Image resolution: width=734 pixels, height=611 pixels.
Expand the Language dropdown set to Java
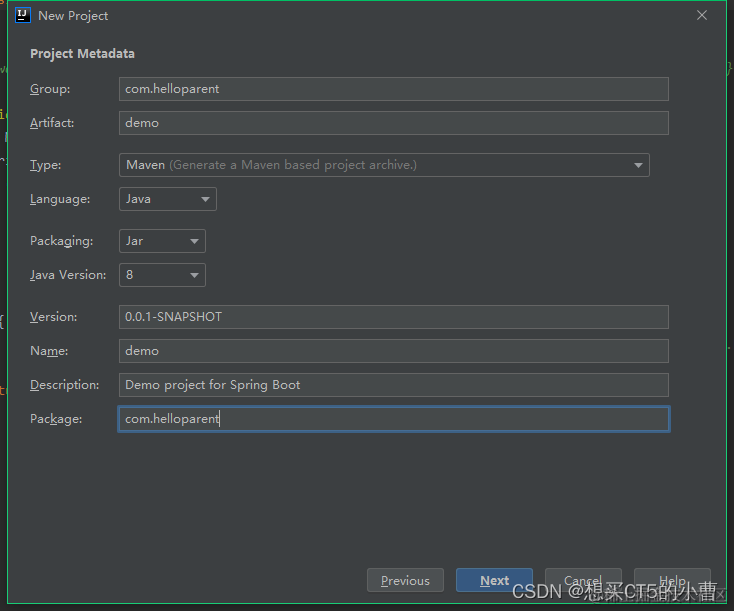pyautogui.click(x=168, y=199)
